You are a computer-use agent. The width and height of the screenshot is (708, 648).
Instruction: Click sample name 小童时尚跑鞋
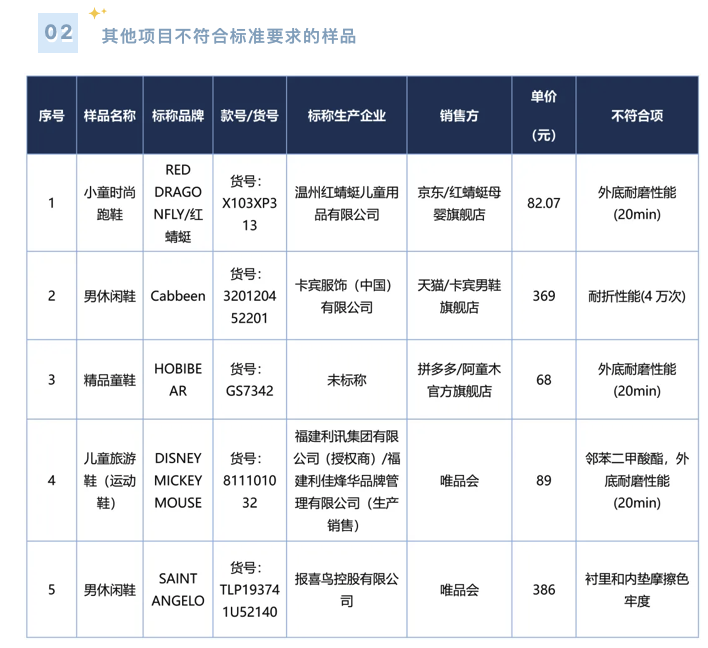tap(110, 203)
